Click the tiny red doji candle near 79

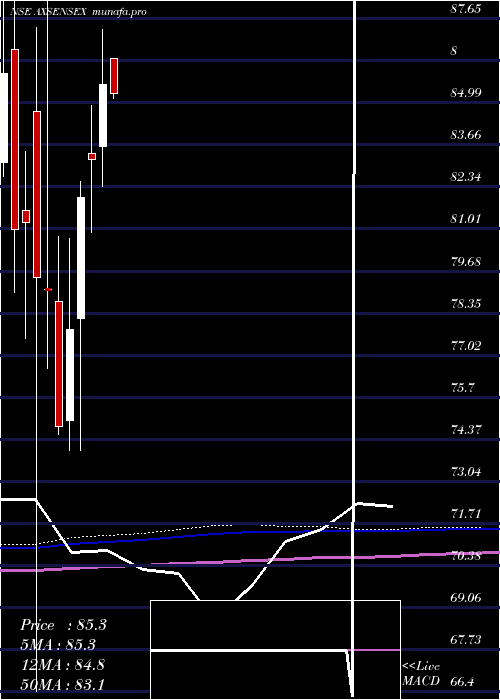coord(48,289)
